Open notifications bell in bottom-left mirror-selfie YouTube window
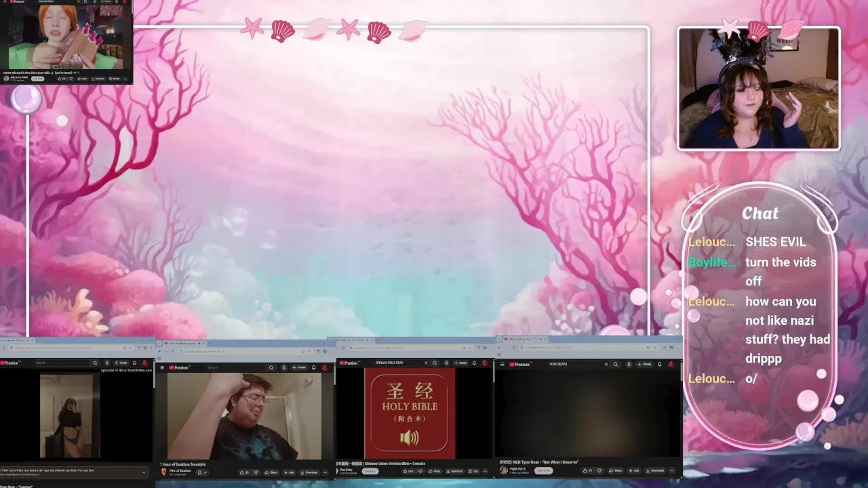Viewport: 868px width, 488px height. 134,363
